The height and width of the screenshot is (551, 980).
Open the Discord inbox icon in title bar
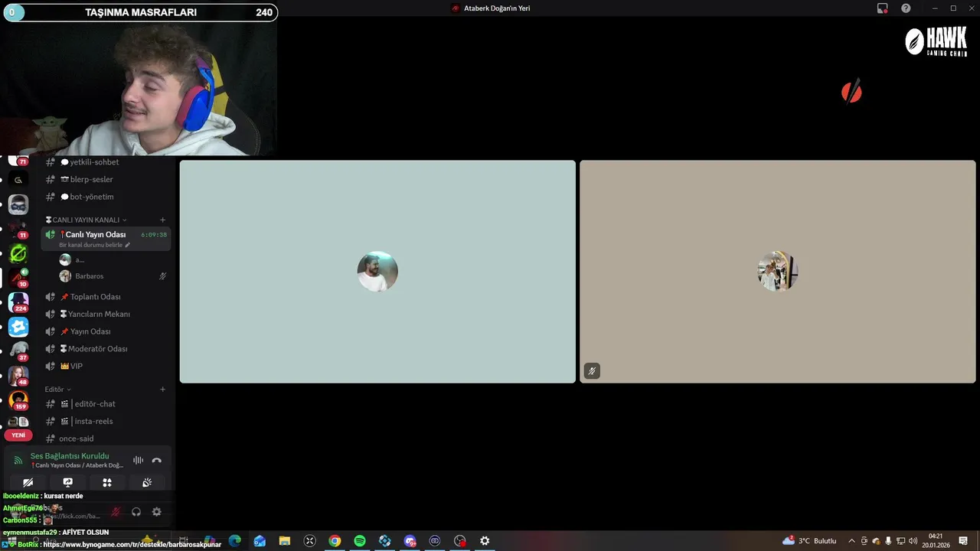pyautogui.click(x=882, y=8)
